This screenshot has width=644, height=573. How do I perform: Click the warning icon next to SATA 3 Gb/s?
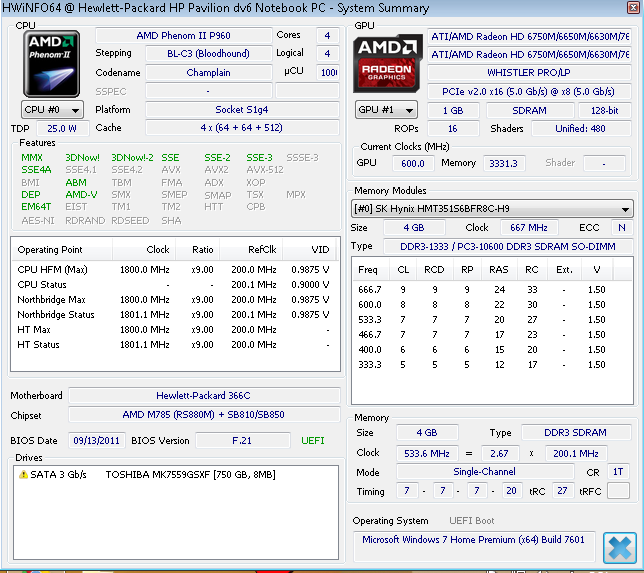(x=23, y=474)
